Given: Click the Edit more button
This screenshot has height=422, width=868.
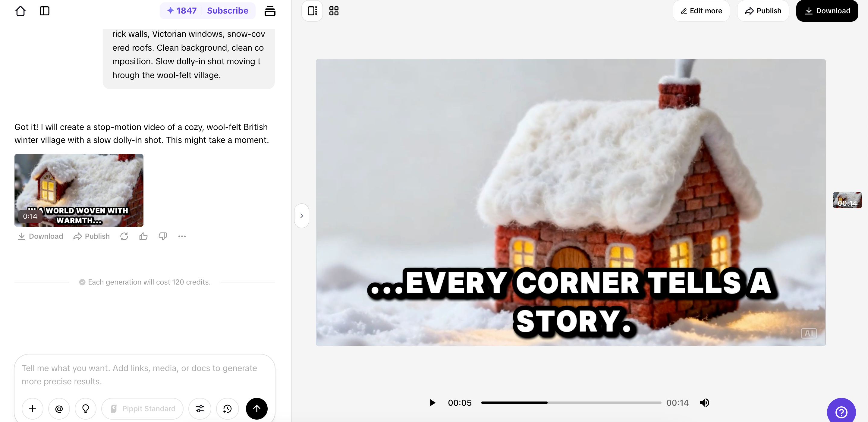Looking at the screenshot, I should click(x=701, y=11).
